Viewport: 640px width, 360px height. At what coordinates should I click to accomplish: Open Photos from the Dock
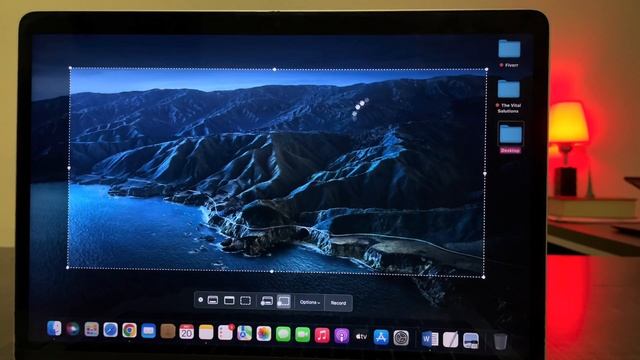point(264,333)
